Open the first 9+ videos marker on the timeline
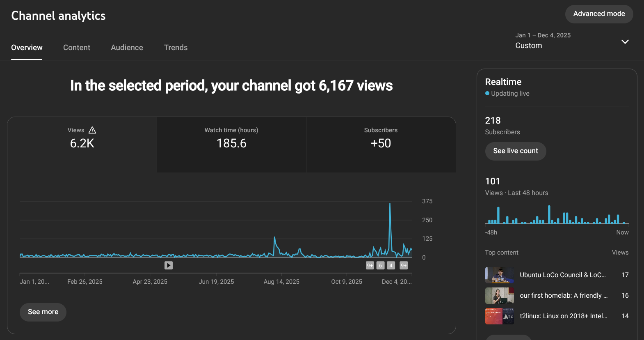This screenshot has width=644, height=340. tap(370, 265)
